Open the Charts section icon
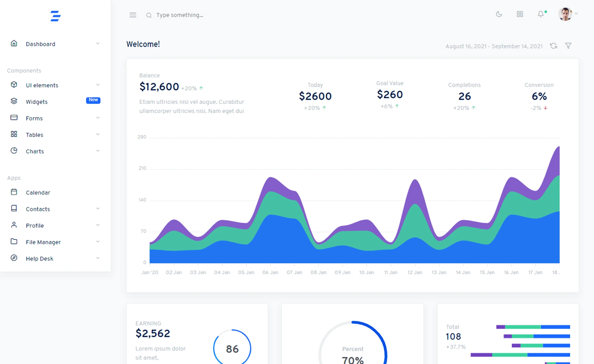Screen dimensions: 594x364 pyautogui.click(x=14, y=150)
